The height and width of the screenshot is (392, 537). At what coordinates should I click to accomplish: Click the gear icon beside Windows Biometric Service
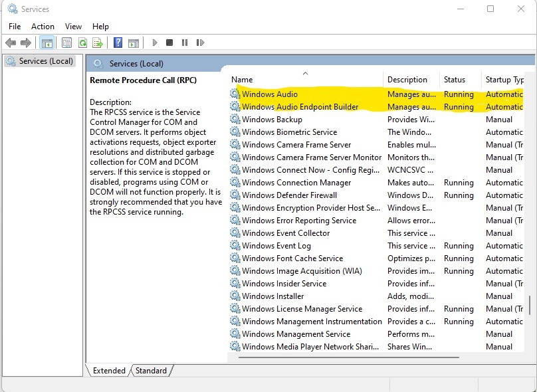[235, 132]
